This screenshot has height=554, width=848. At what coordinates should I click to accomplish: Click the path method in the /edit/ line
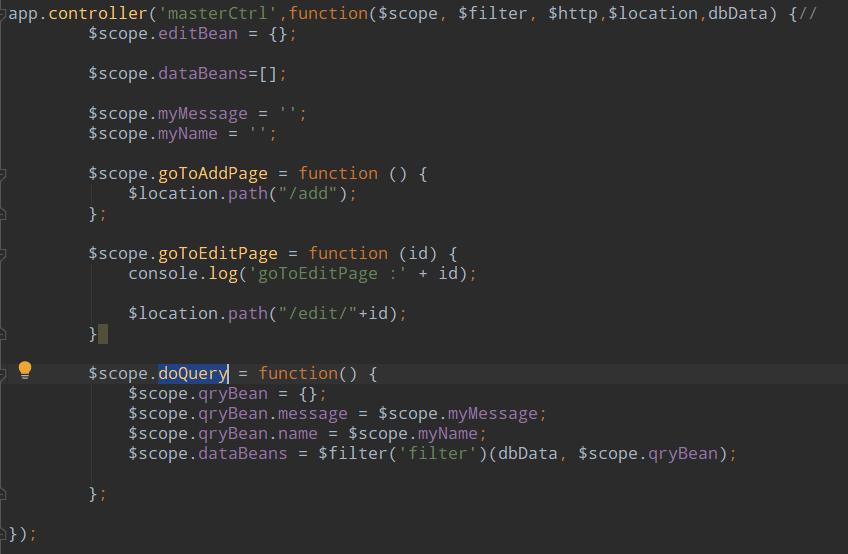pos(248,314)
